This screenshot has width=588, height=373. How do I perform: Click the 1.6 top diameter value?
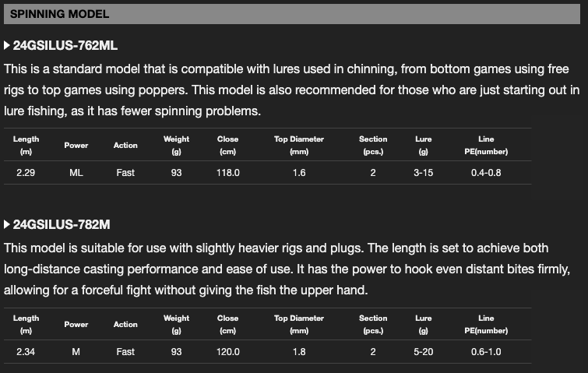pos(299,173)
